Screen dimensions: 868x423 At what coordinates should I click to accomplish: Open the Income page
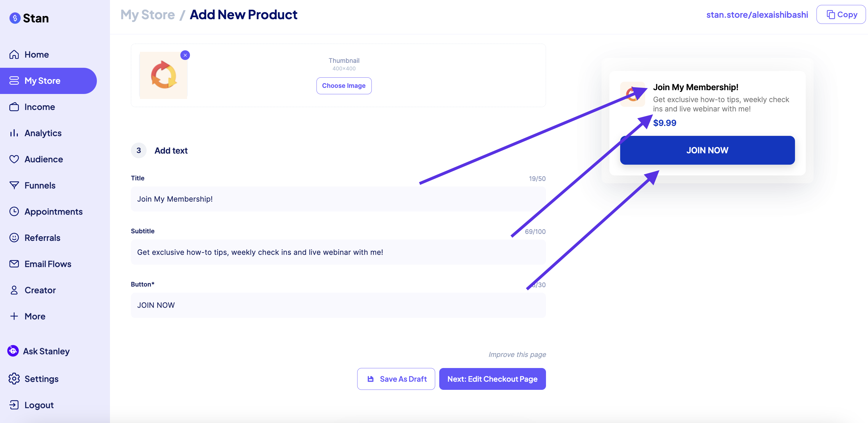coord(40,106)
